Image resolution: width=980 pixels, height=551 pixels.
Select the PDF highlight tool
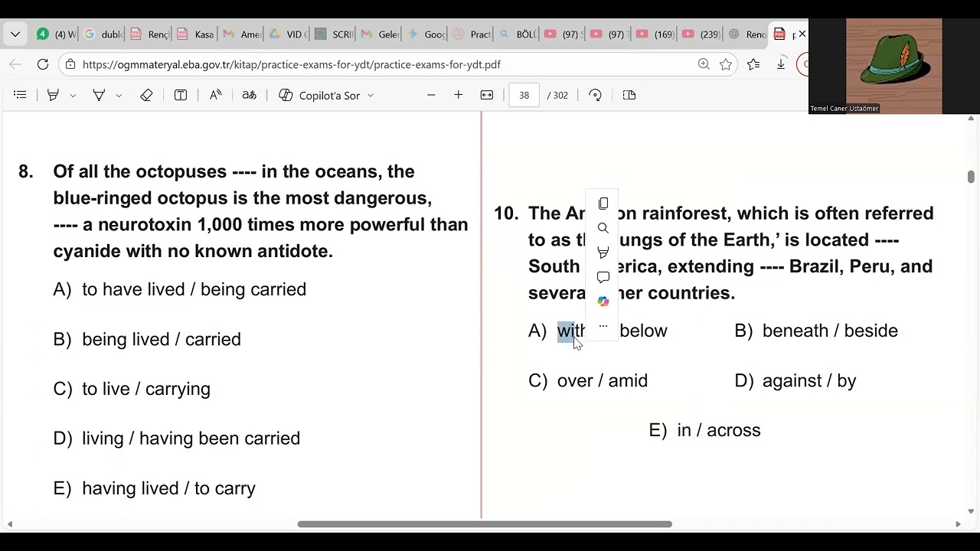53,95
